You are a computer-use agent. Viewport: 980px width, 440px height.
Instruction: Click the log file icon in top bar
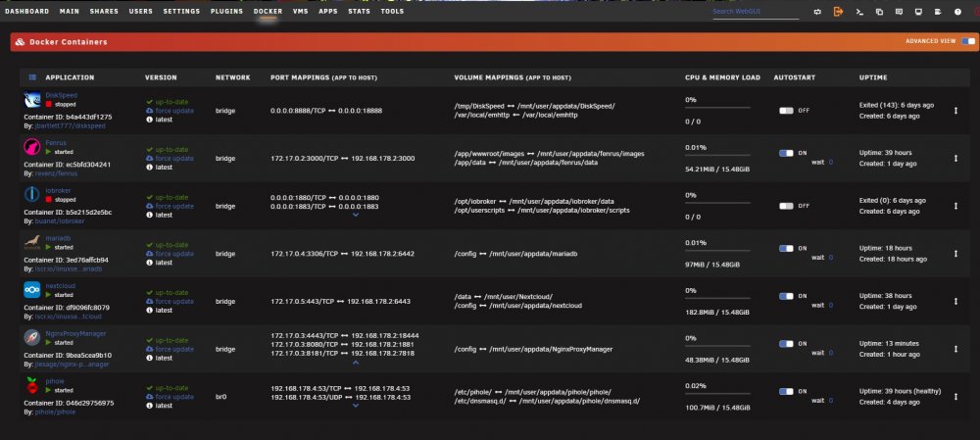(938, 11)
